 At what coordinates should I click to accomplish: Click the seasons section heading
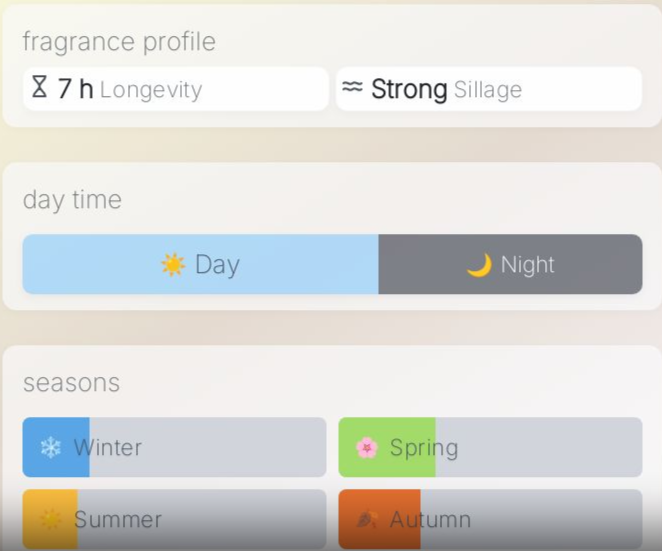coord(71,383)
